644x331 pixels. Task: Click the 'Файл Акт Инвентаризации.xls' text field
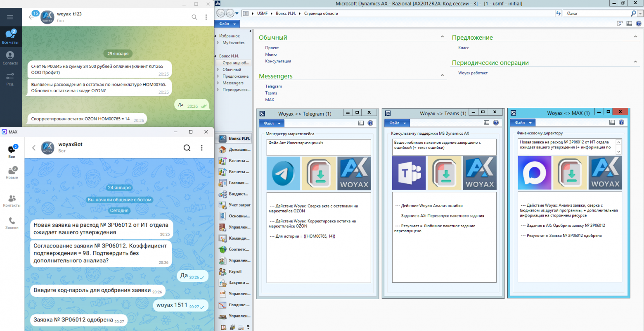click(319, 147)
